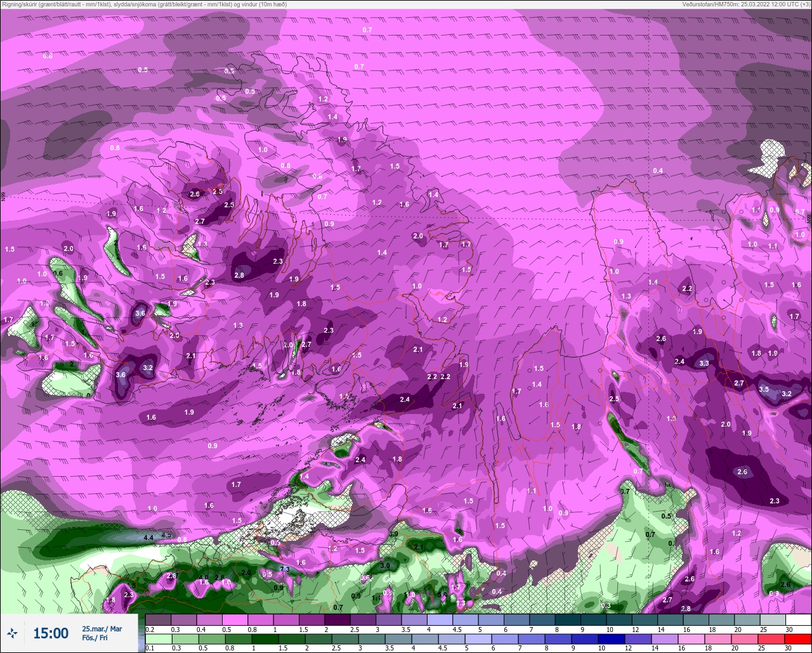The width and height of the screenshot is (812, 653).
Task: Click the 3.0 precipitation value on the map
Action: [x=385, y=566]
